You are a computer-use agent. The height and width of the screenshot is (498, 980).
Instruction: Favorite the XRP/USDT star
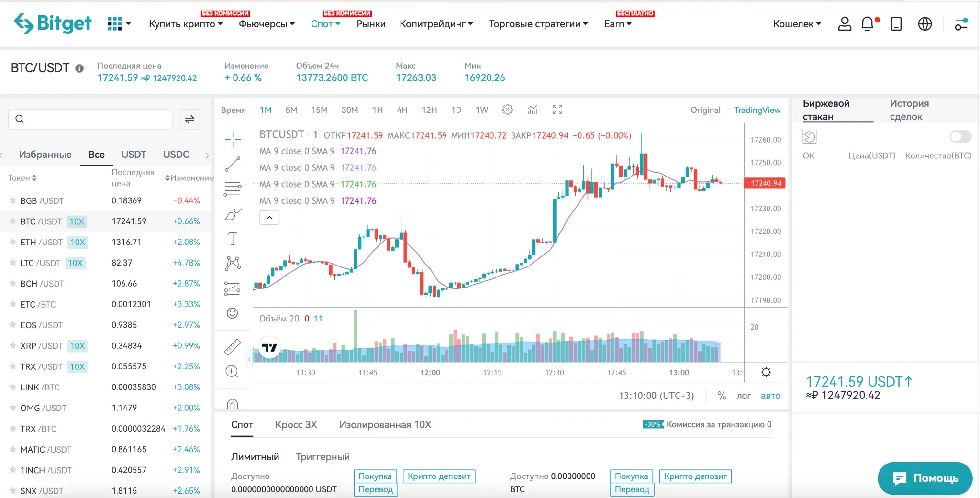point(13,345)
